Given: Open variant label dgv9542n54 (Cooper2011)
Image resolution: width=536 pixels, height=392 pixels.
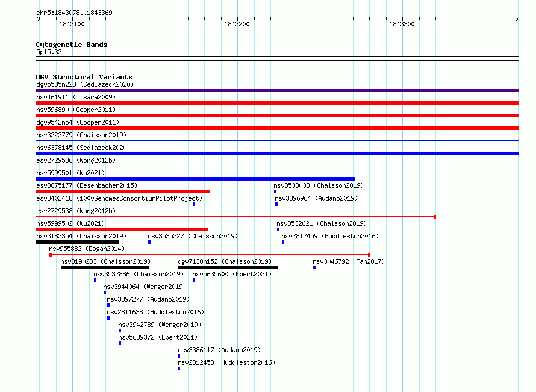Looking at the screenshot, I should [x=78, y=122].
